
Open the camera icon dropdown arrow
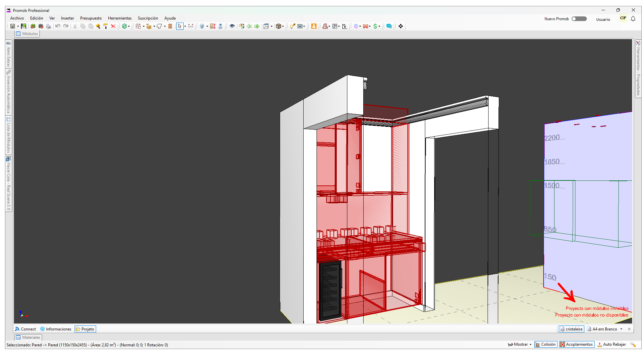point(304,26)
